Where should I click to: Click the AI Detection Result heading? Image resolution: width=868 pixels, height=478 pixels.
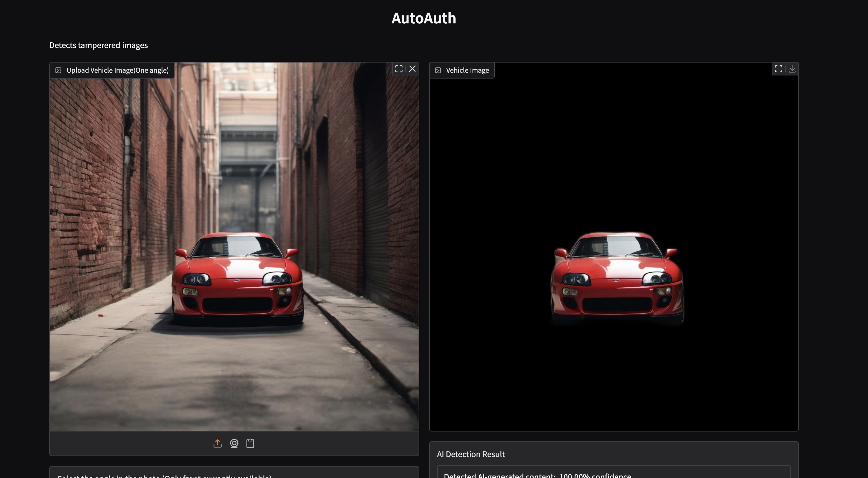click(x=470, y=454)
